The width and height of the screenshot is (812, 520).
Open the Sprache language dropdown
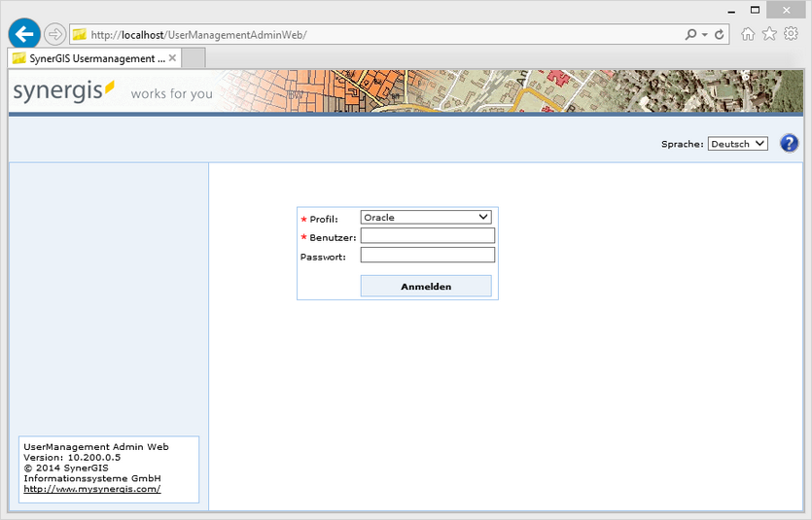(737, 144)
